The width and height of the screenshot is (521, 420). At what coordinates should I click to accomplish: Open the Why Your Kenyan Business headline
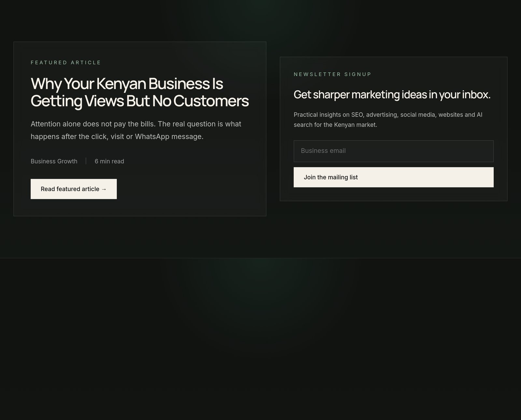click(x=140, y=92)
